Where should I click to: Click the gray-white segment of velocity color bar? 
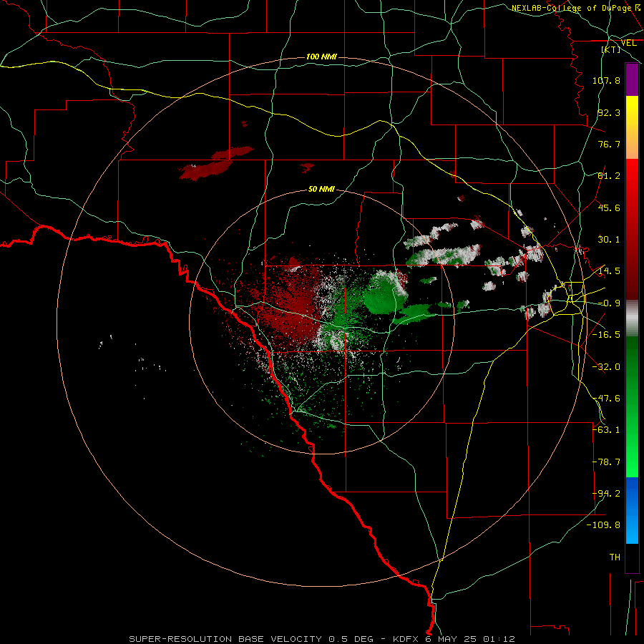(x=632, y=318)
